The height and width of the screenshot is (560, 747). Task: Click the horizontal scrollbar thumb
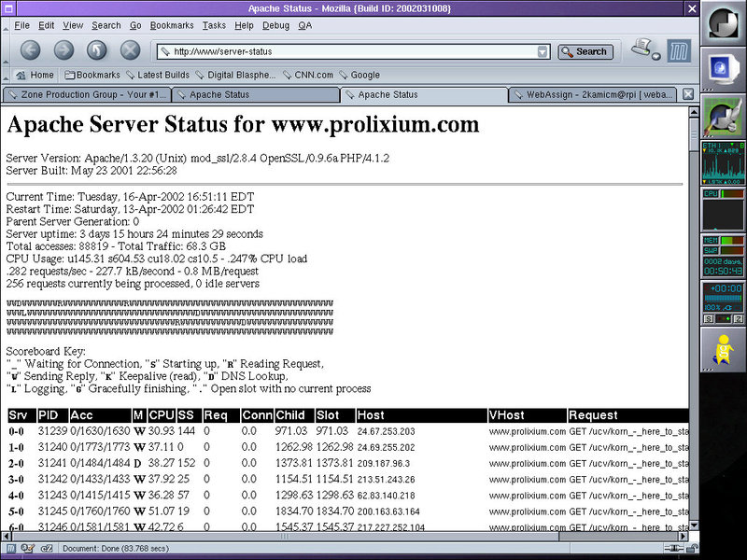pos(285,536)
